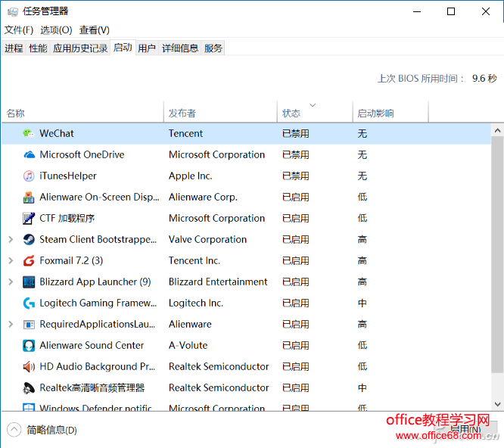
Task: Click the Blizzard App Launcher icon
Action: pyautogui.click(x=29, y=282)
